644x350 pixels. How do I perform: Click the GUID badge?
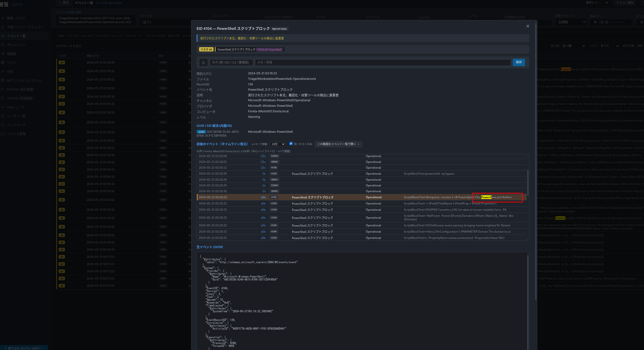[x=201, y=132]
